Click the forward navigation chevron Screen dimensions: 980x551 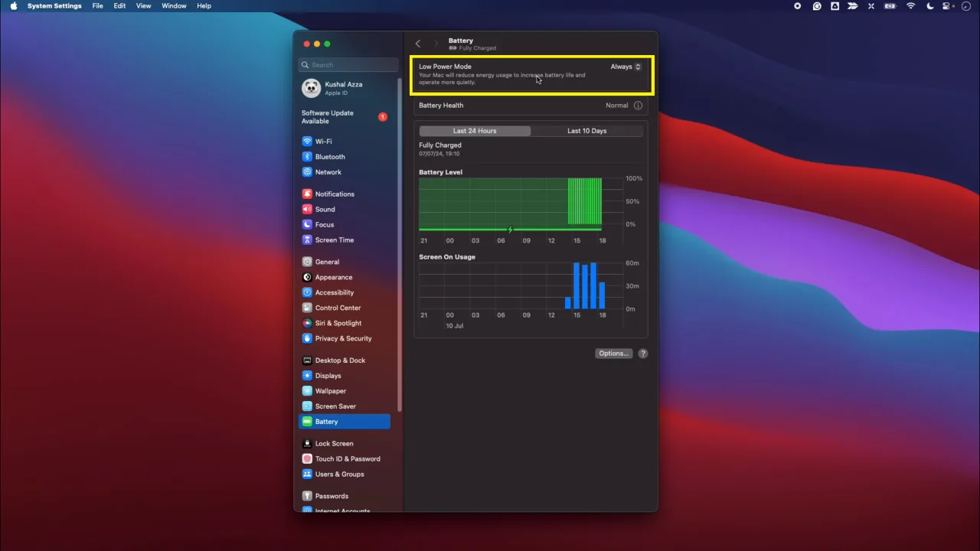coord(436,44)
